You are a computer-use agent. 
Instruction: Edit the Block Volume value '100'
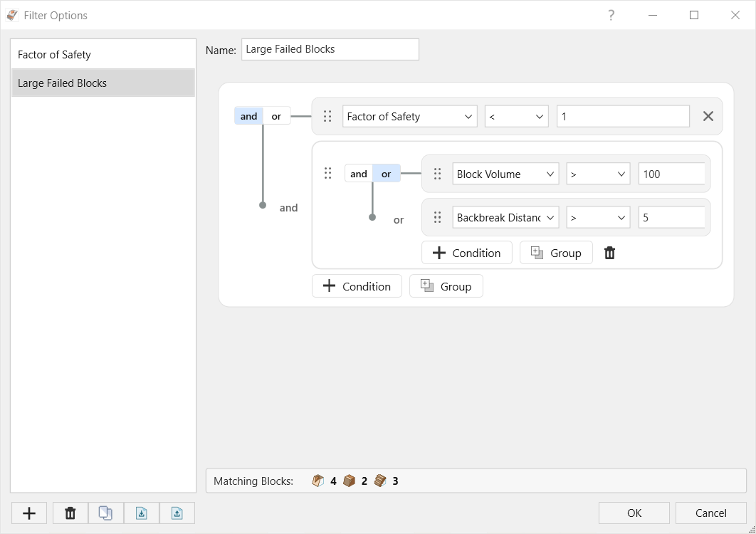(x=671, y=174)
